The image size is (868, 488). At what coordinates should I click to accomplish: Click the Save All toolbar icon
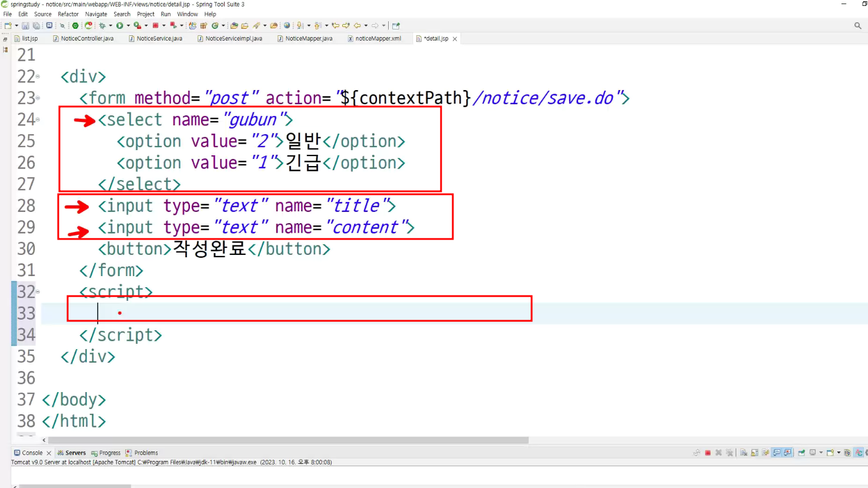(x=36, y=25)
